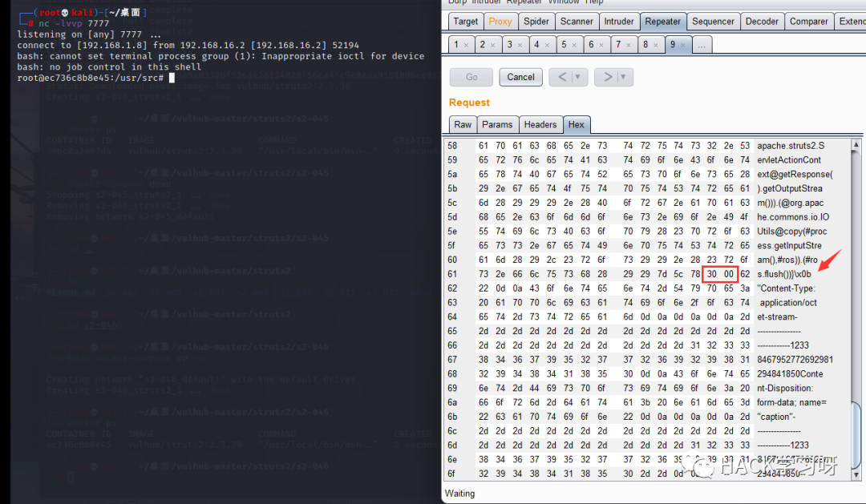
Task: Switch to the Proxy tab
Action: tap(500, 22)
